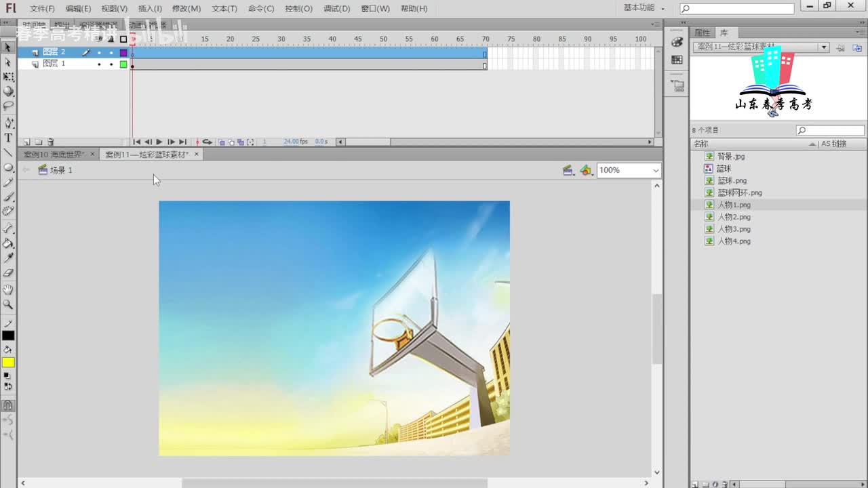The width and height of the screenshot is (868, 488).
Task: Enable onion skin in timeline
Action: pos(222,142)
